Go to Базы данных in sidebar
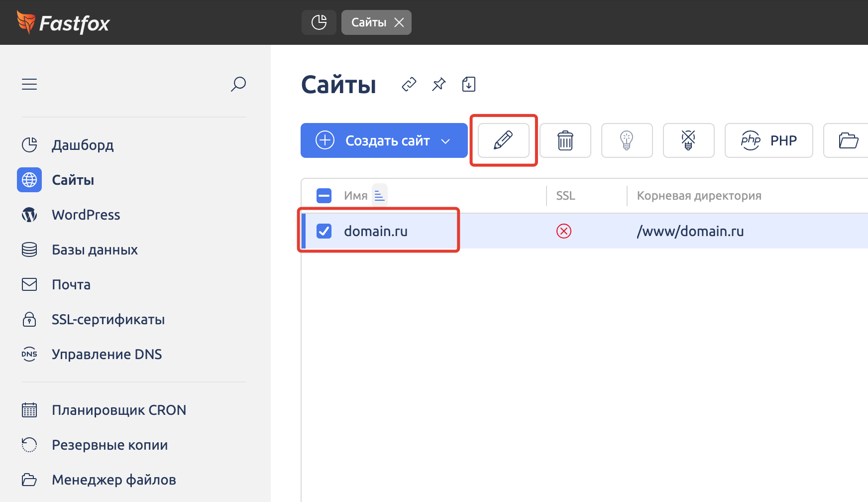 click(95, 250)
